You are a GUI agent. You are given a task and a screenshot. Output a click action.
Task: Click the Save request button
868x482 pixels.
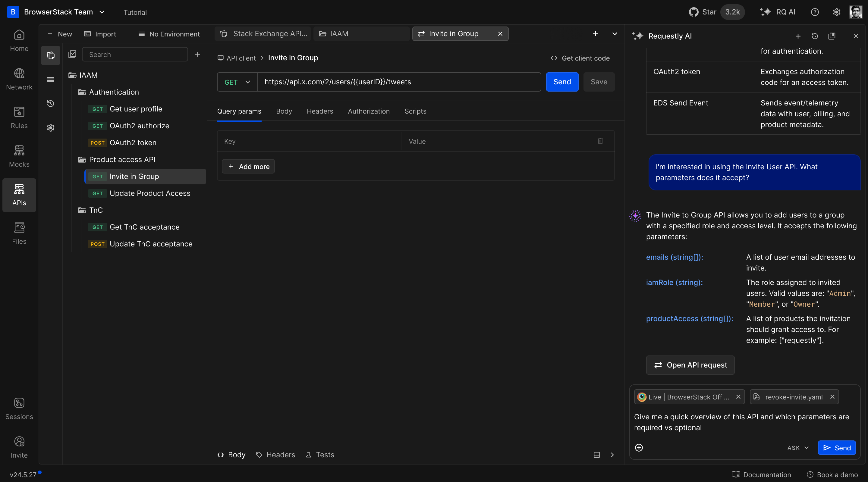click(599, 82)
